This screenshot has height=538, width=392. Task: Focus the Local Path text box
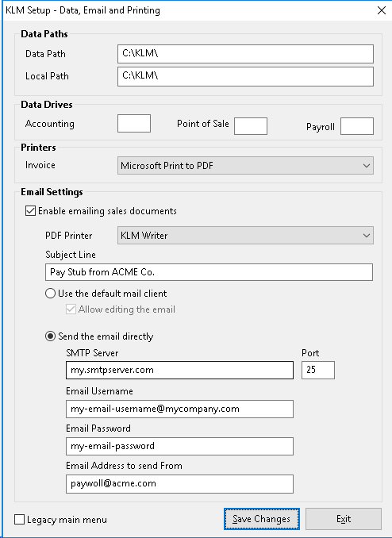click(245, 76)
